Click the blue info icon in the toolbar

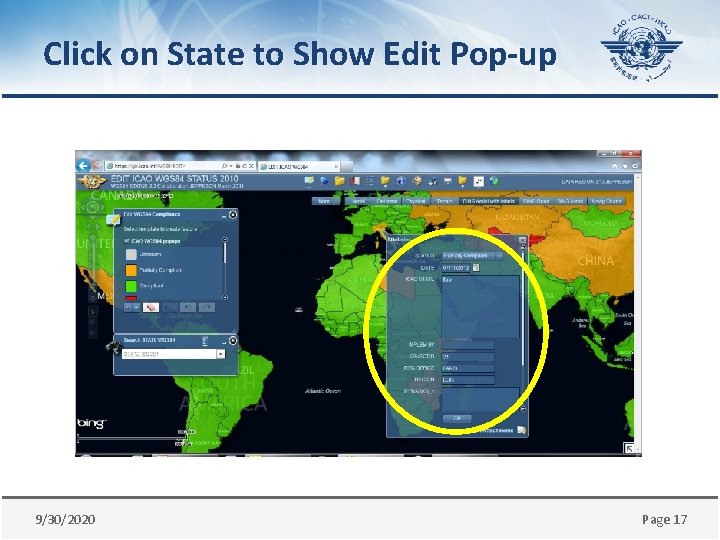click(x=401, y=181)
